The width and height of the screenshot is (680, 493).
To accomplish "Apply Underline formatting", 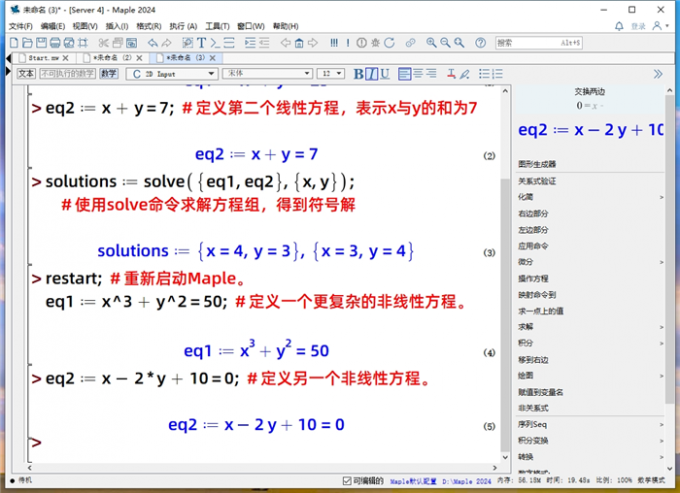I will (385, 74).
